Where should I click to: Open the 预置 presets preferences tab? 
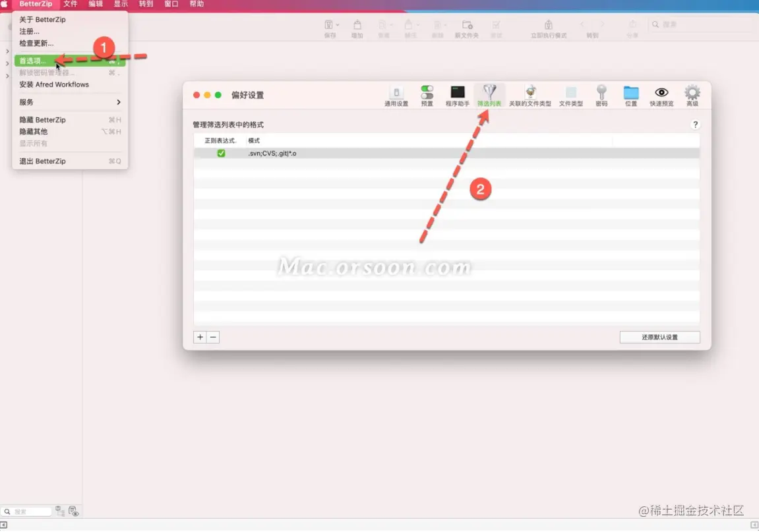click(427, 96)
